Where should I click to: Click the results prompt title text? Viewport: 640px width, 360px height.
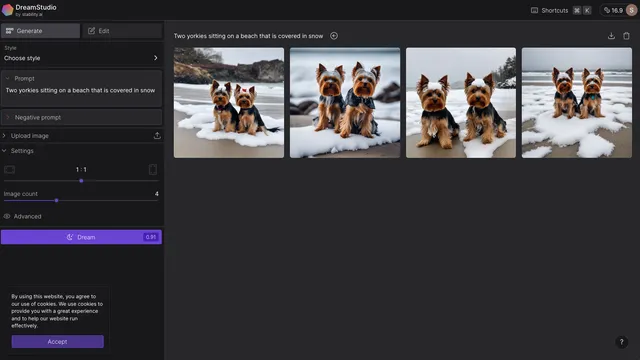[248, 36]
